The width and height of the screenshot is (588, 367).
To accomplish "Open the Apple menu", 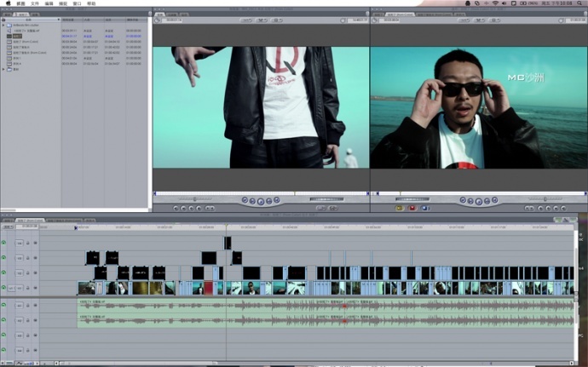I will pyautogui.click(x=9, y=3).
